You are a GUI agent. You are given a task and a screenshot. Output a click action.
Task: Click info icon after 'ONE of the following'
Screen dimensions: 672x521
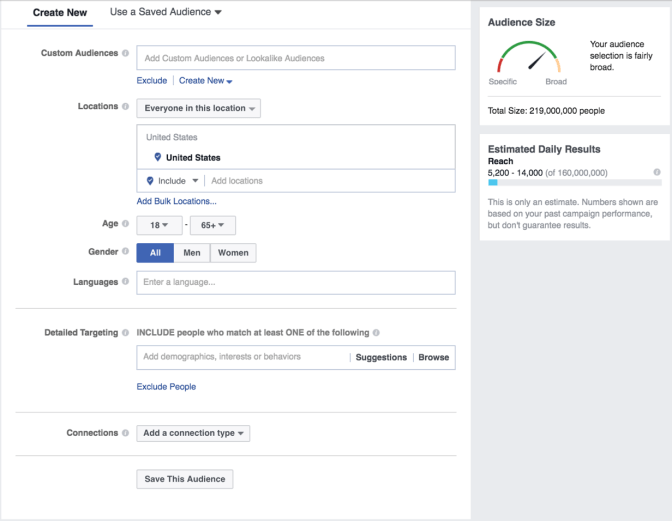click(x=376, y=332)
